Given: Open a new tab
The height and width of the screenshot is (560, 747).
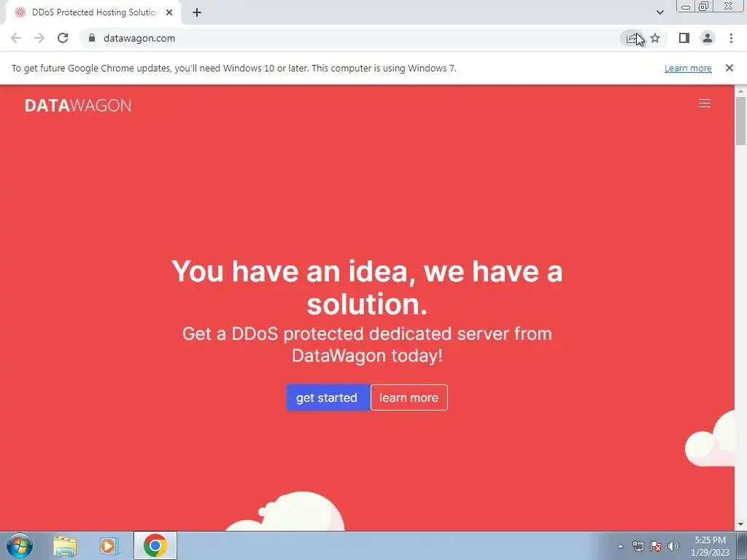Looking at the screenshot, I should click(x=197, y=12).
